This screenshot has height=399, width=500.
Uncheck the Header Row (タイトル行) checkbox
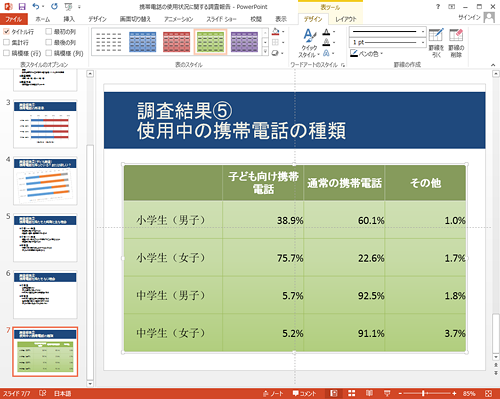pos(7,32)
